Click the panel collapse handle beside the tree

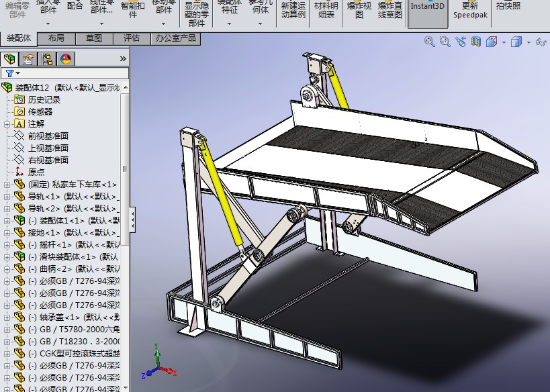132,220
